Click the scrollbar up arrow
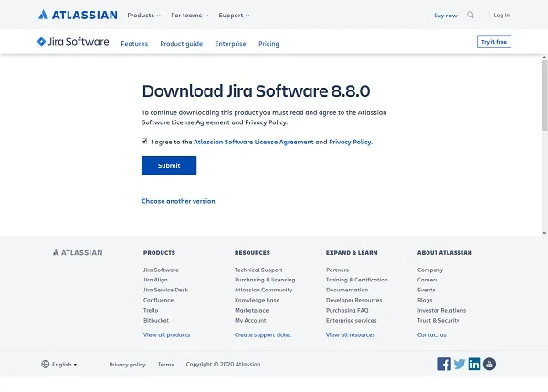The height and width of the screenshot is (392, 548). [x=544, y=57]
